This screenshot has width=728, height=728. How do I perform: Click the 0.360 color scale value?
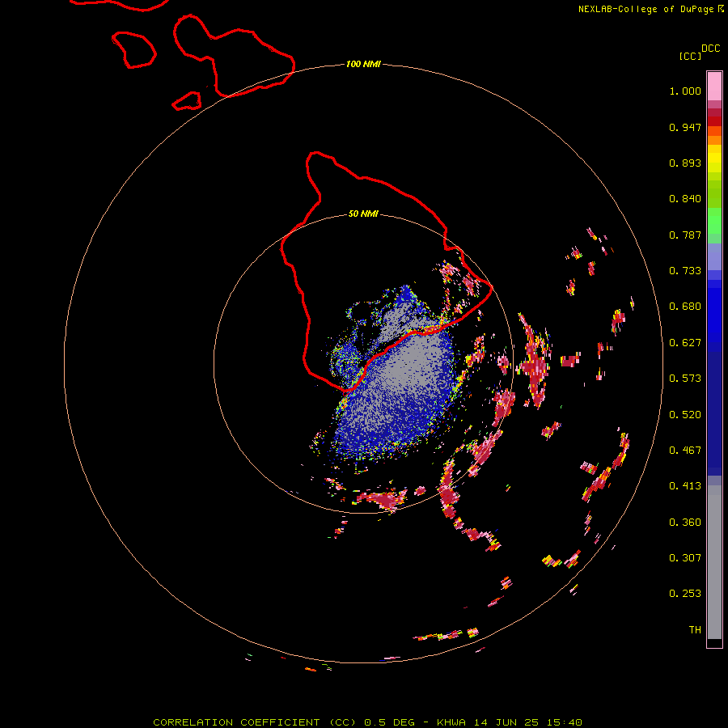click(x=685, y=523)
